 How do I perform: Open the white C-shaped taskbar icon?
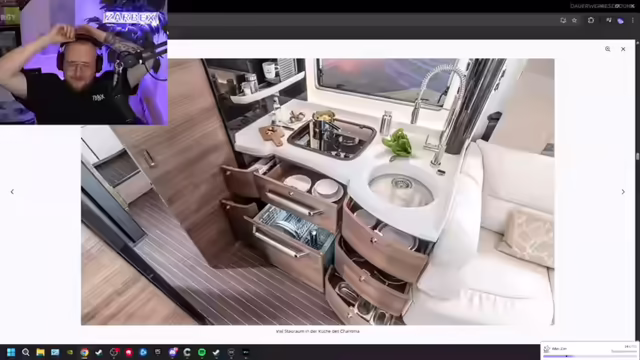pyautogui.click(x=187, y=352)
